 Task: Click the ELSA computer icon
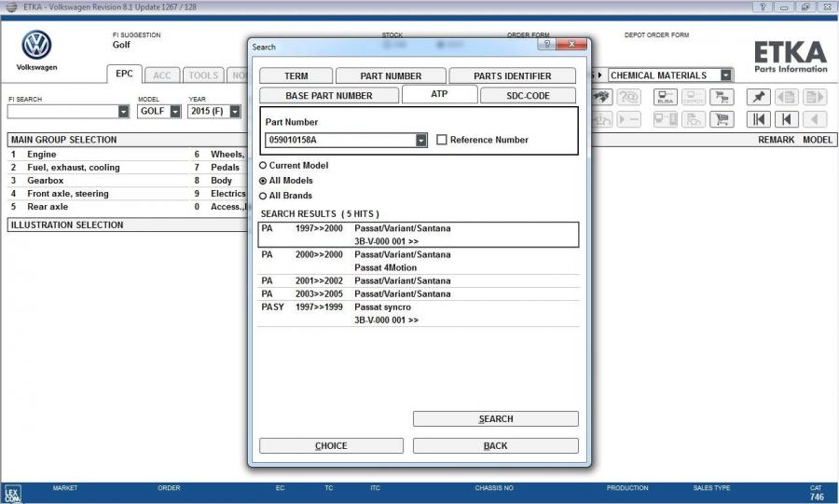[x=666, y=97]
